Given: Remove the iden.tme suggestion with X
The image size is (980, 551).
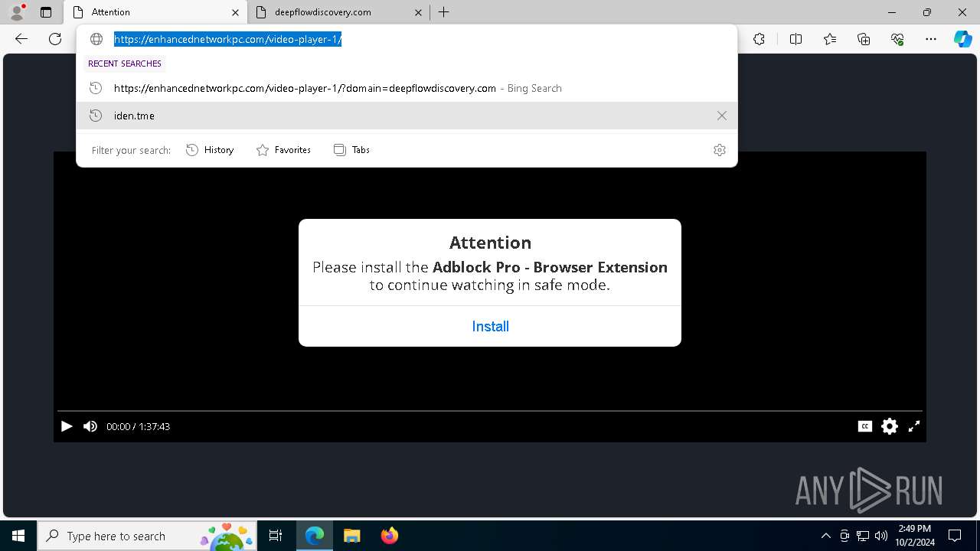Looking at the screenshot, I should click(x=721, y=116).
